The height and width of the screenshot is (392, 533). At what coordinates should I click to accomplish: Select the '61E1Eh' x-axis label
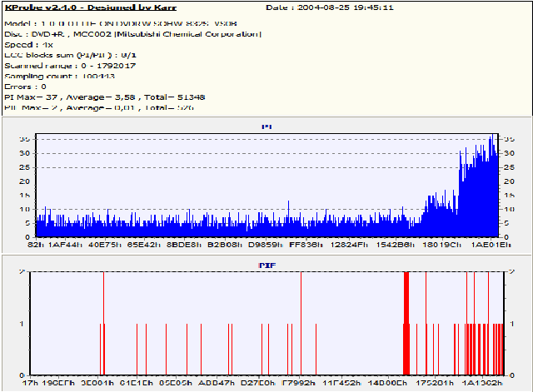[137, 383]
